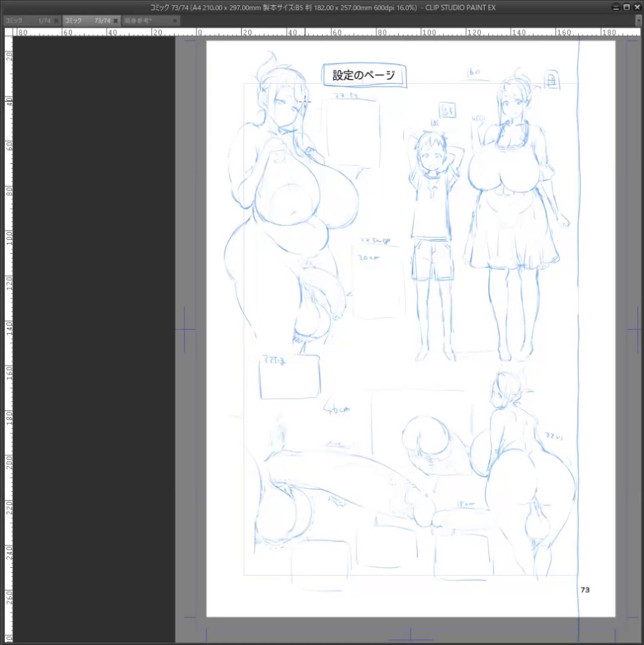Click the vertical blue guide line

tap(578, 329)
